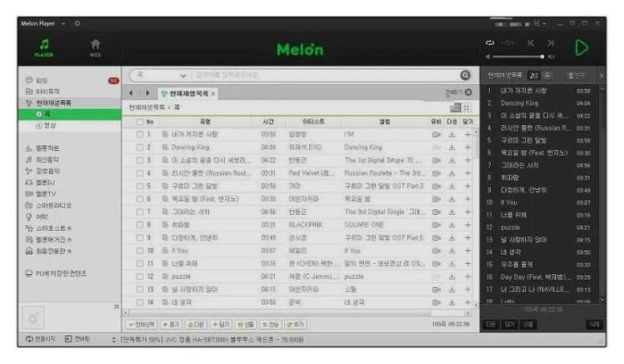Download the puzzle track
The image size is (624, 364).
[452, 277]
